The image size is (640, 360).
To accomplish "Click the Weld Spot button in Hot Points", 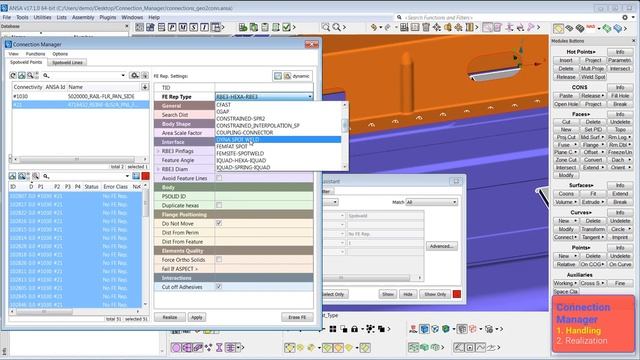I will pyautogui.click(x=593, y=77).
